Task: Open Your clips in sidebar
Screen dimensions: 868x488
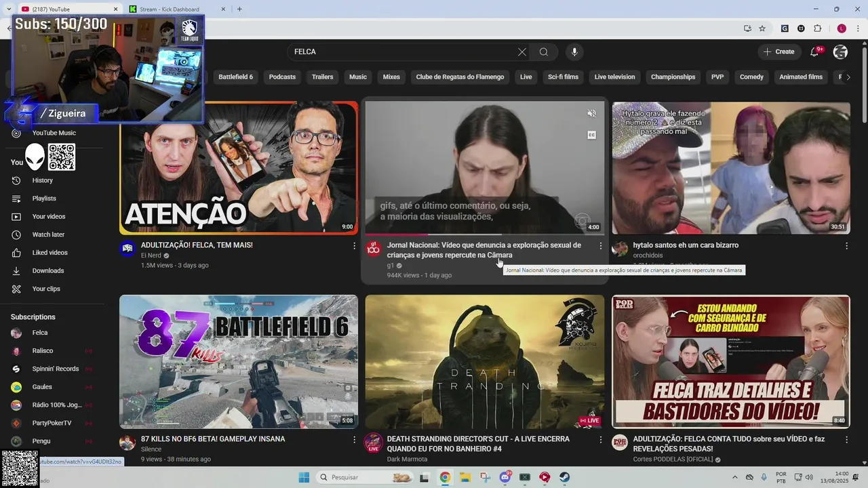Action: point(46,289)
